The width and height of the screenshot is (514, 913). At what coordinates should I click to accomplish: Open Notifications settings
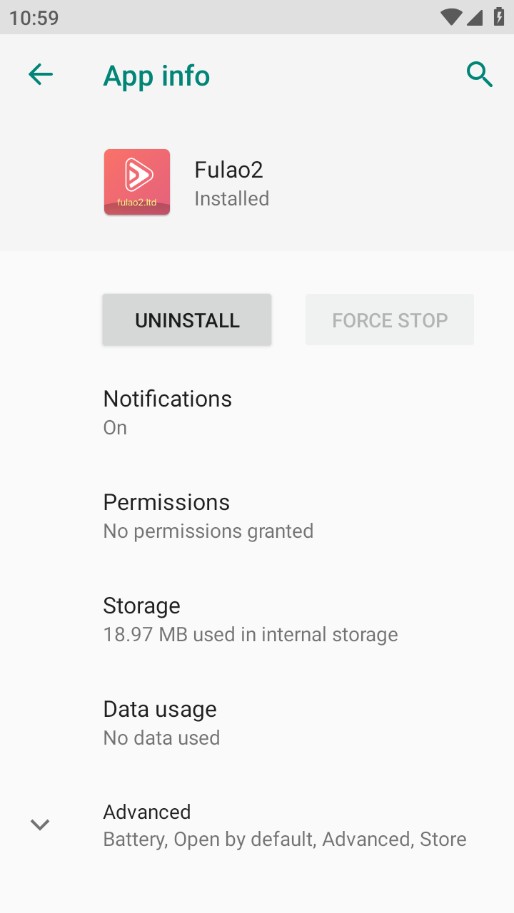point(257,412)
